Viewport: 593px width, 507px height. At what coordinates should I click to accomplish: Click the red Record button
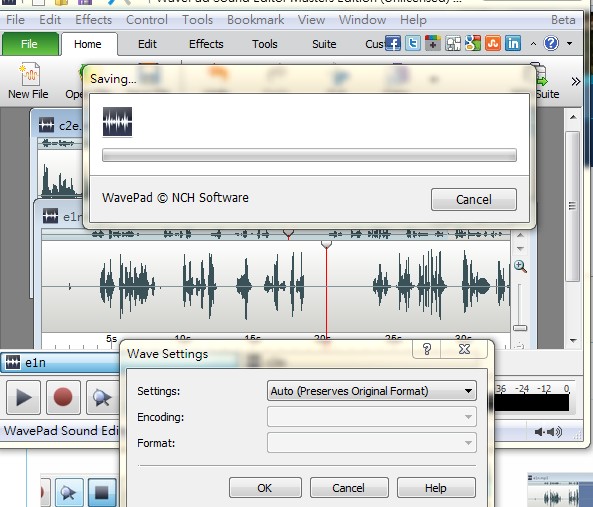click(x=63, y=397)
